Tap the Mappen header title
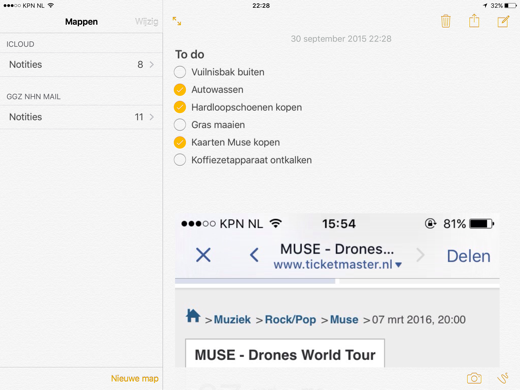 point(81,22)
